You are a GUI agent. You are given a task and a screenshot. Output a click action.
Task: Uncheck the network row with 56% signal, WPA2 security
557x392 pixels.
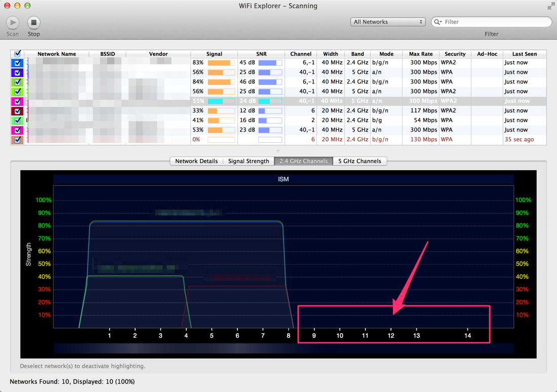pos(17,92)
